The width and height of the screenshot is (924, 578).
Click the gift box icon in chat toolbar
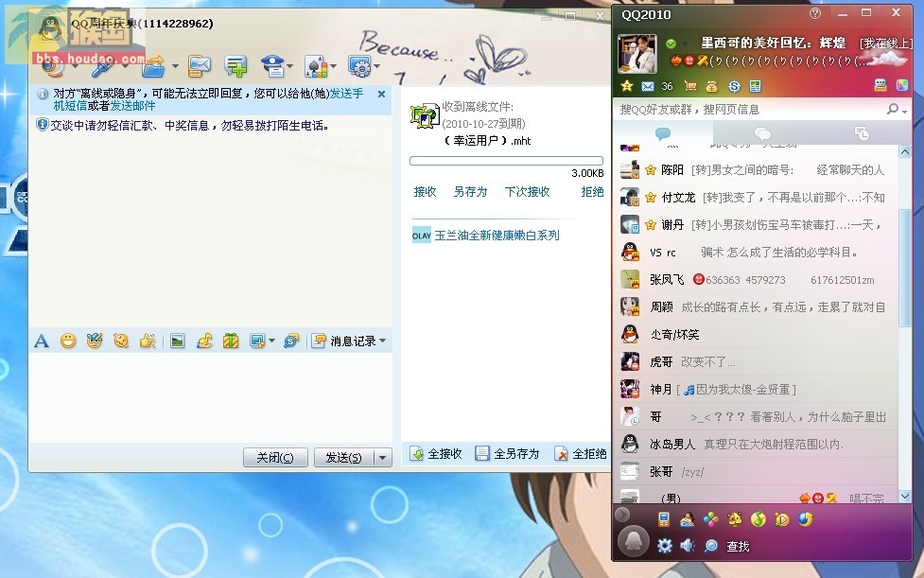pyautogui.click(x=231, y=342)
